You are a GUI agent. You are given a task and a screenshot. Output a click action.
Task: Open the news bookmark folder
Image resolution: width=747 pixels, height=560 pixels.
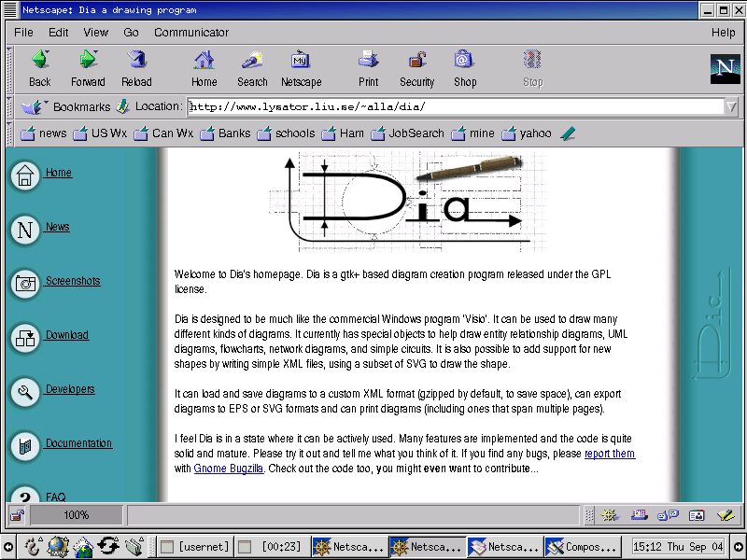click(x=43, y=133)
